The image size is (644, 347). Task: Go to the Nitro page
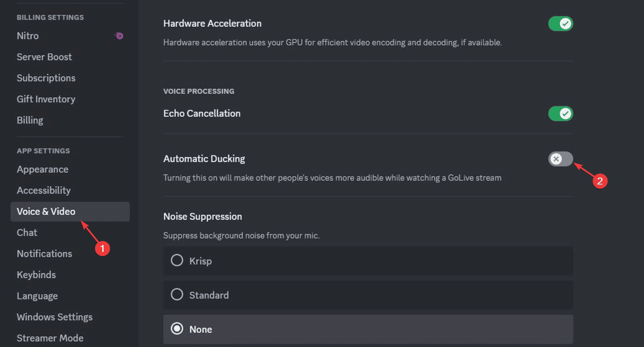pos(28,36)
